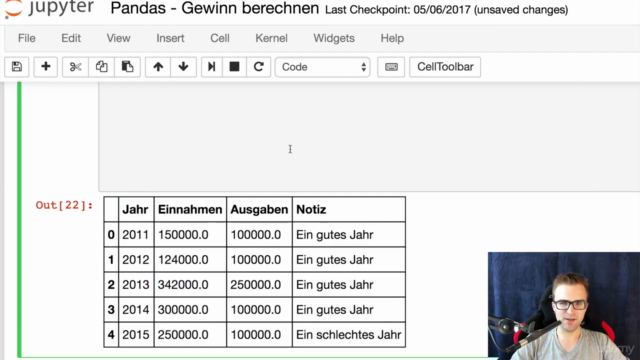This screenshot has width=640, height=360.
Task: Paste cell below icon
Action: [x=127, y=67]
